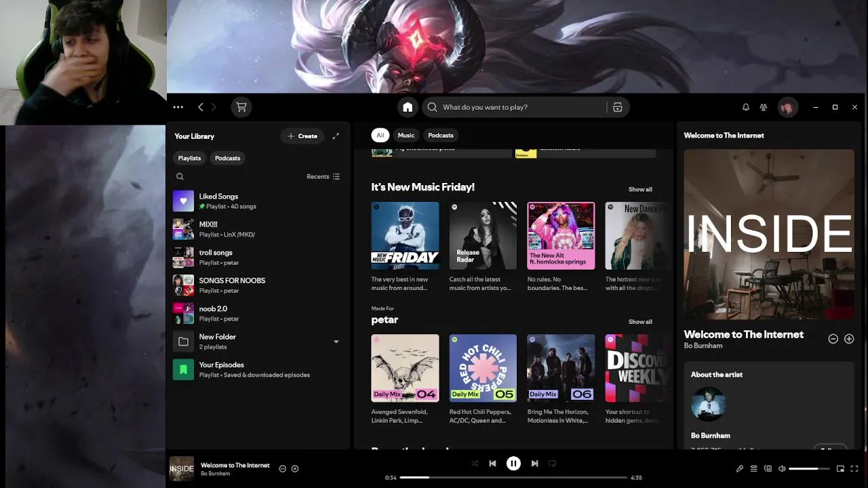Open the three-dot app menu
The height and width of the screenshot is (488, 868).
tap(178, 107)
